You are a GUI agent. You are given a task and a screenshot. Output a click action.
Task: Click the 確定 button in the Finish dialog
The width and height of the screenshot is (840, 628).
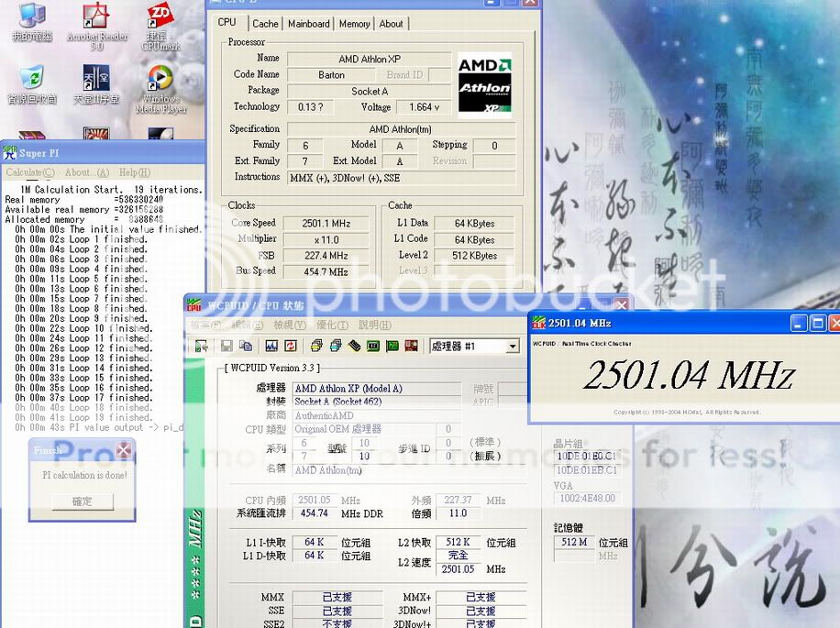(82, 501)
